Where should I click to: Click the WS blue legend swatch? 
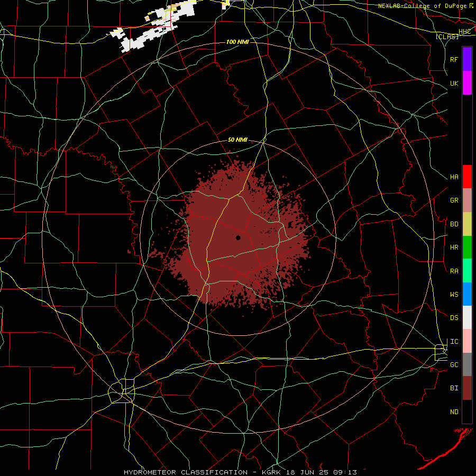467,294
